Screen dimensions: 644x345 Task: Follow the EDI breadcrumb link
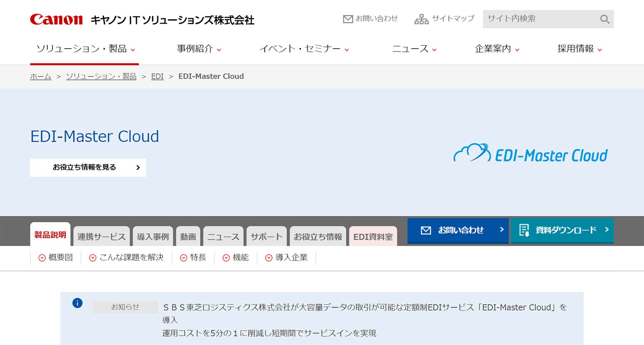(157, 76)
